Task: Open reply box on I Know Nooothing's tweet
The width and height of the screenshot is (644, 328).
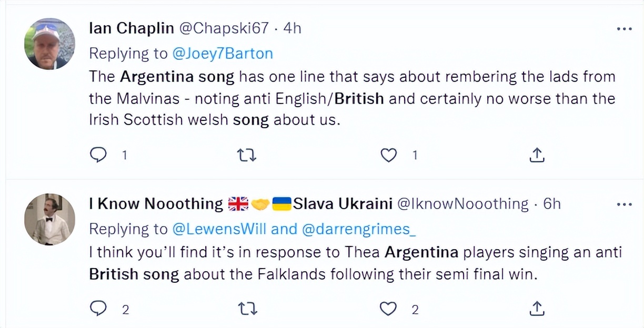Action: point(98,309)
